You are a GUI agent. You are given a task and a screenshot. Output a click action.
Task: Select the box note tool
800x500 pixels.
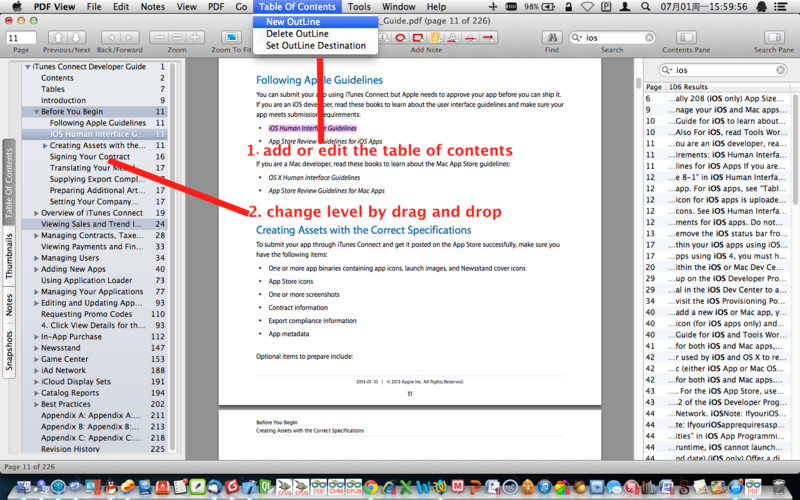tap(418, 38)
